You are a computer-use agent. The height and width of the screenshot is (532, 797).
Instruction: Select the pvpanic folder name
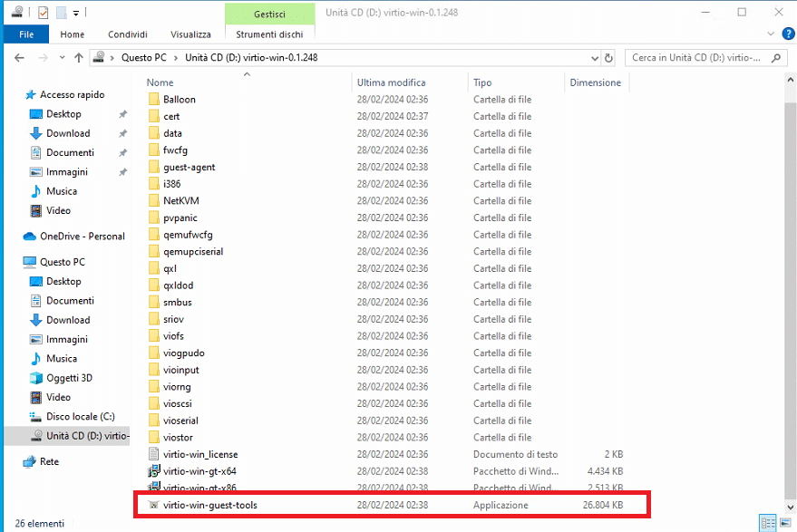(180, 218)
